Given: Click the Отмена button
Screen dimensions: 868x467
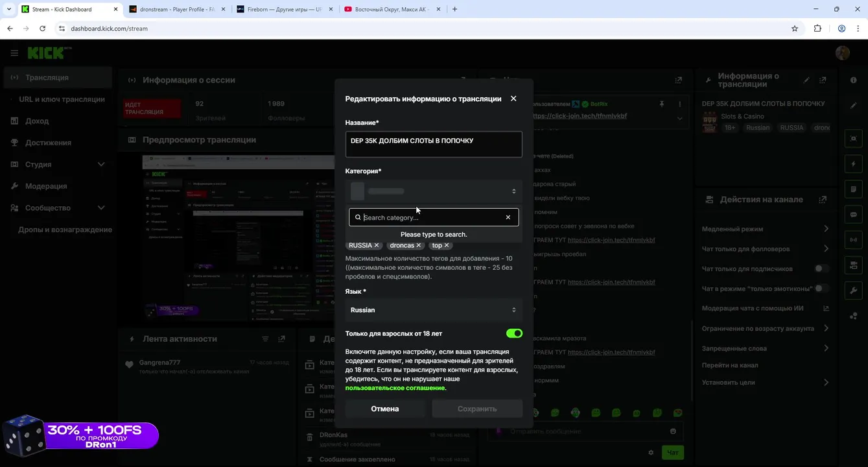Looking at the screenshot, I should (385, 409).
